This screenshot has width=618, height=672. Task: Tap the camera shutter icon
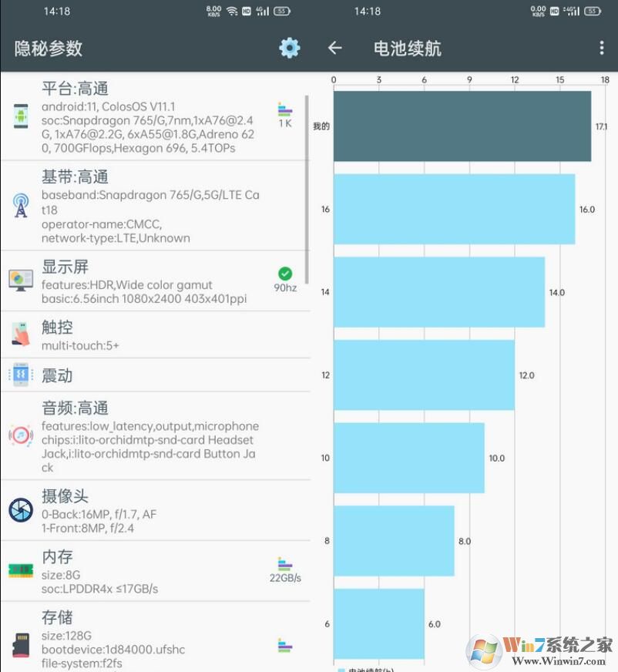tap(21, 510)
